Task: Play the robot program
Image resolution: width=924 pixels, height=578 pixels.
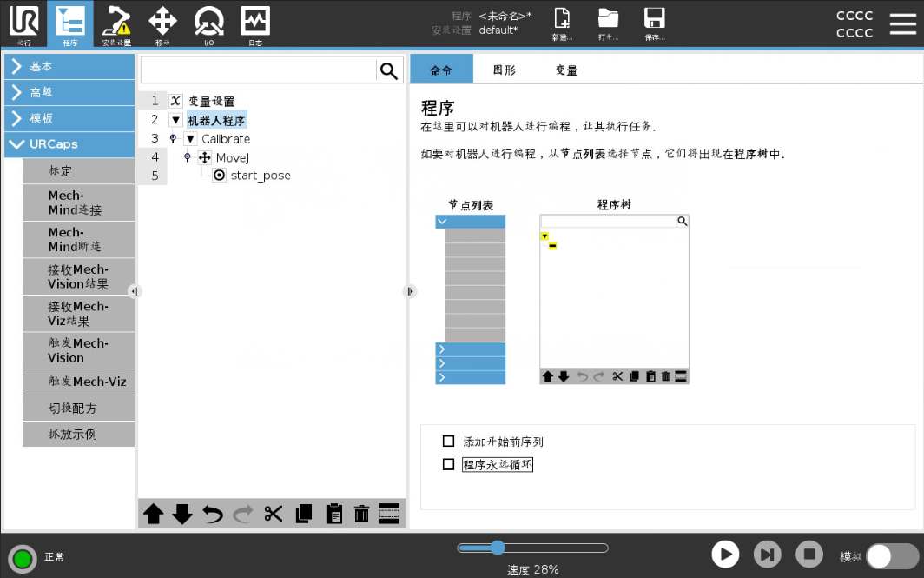Action: point(725,555)
